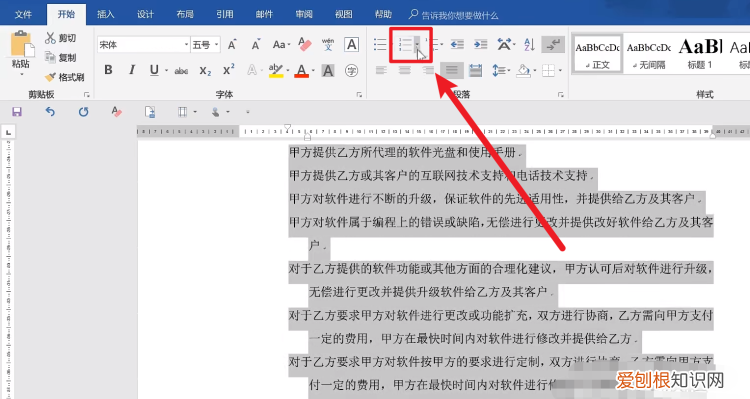Open paragraph (段落) dialog launcher

tap(561, 95)
